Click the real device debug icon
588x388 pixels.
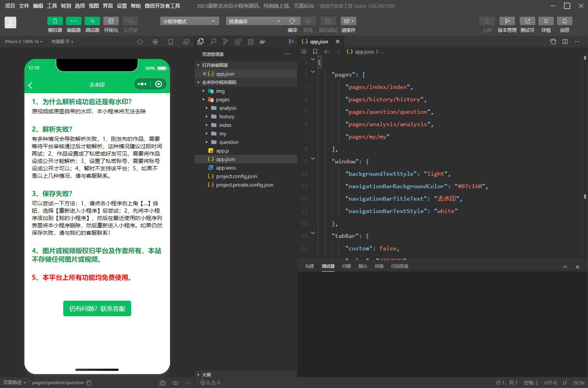coord(328,21)
